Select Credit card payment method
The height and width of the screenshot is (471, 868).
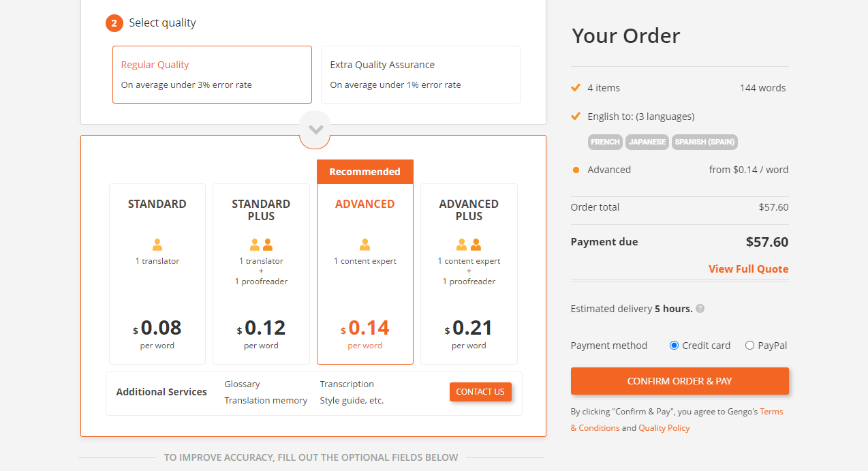(x=673, y=345)
